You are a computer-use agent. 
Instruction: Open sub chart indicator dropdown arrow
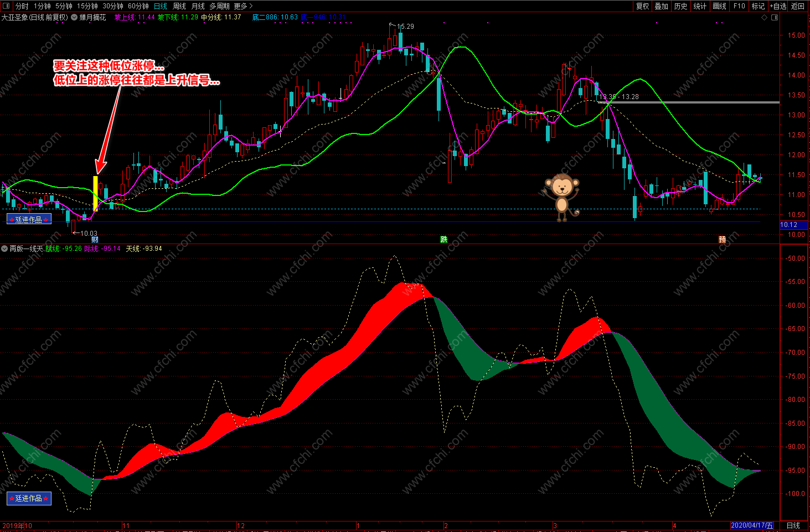[4, 249]
